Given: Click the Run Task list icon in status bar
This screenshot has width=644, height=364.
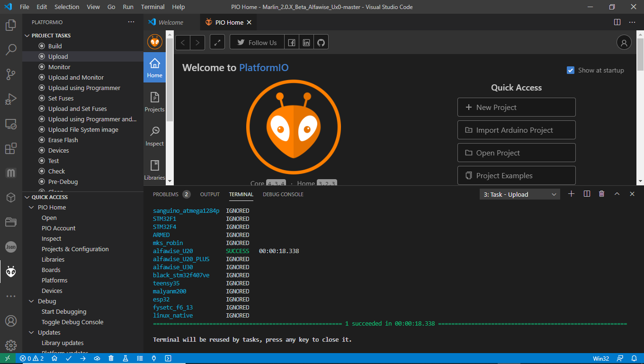Looking at the screenshot, I should tap(140, 358).
